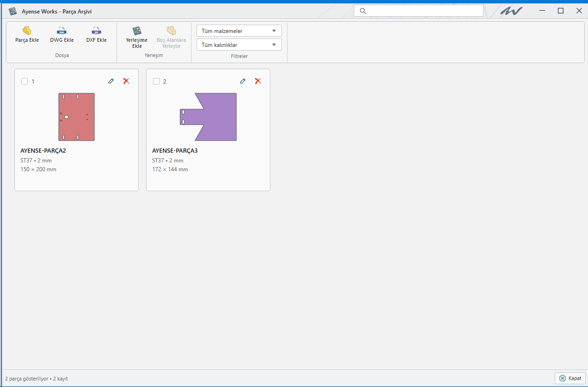Click the Ayense Works app icon in title bar
Viewport: 588px width, 387px height.
click(x=13, y=11)
